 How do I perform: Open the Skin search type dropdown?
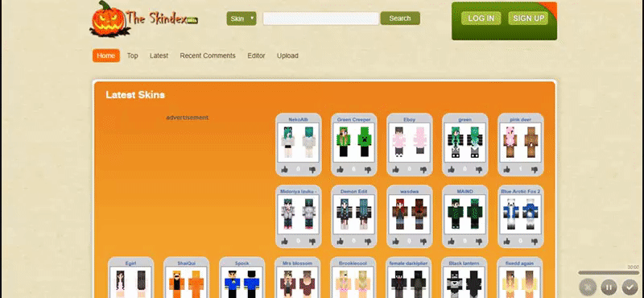[242, 19]
